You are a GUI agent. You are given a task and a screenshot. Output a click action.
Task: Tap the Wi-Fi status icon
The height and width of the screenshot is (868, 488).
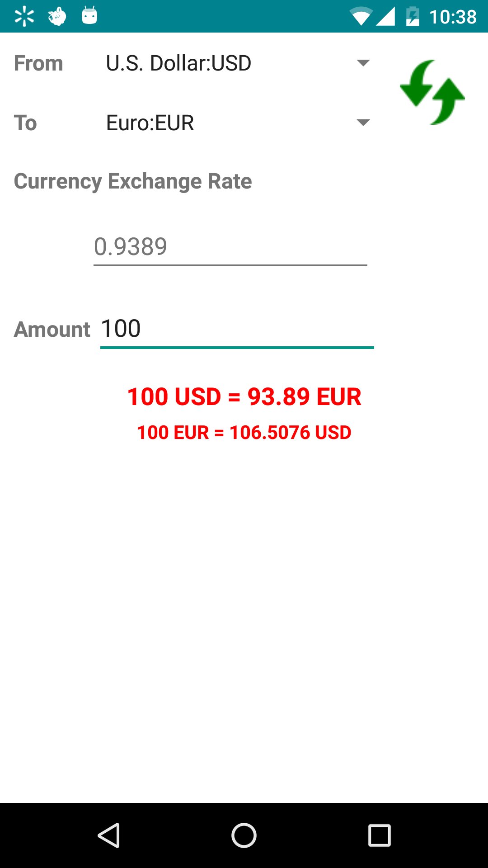(x=361, y=17)
